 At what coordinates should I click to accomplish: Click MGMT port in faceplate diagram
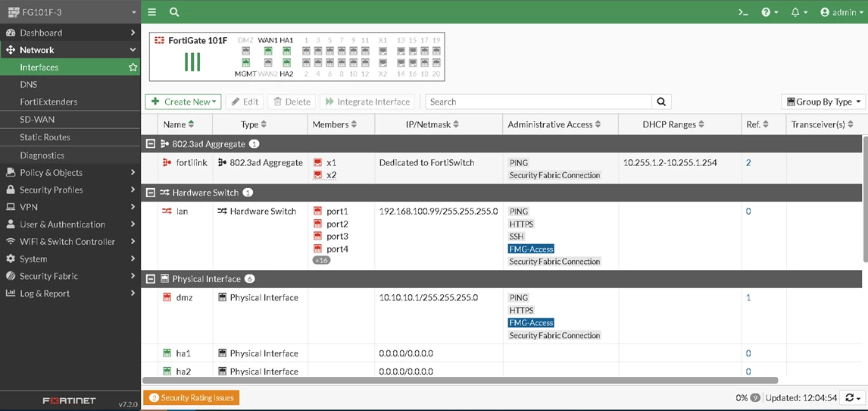pos(246,63)
